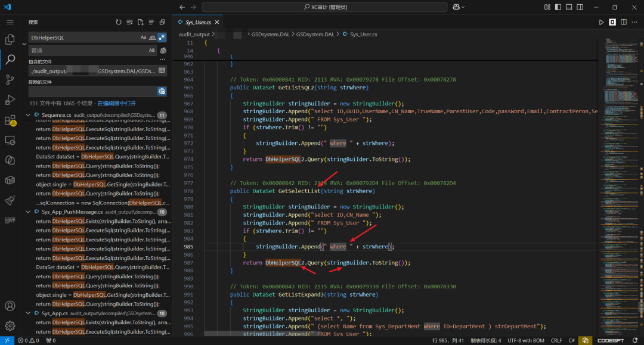Screen dimensions: 644x345
Task: Close the Sys_User.cs tab
Action: click(217, 22)
